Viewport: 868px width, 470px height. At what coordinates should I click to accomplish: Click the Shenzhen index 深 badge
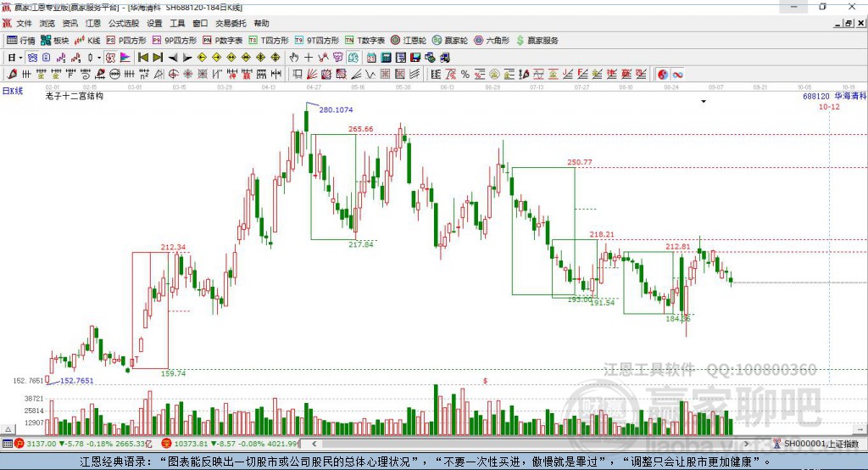(167, 444)
